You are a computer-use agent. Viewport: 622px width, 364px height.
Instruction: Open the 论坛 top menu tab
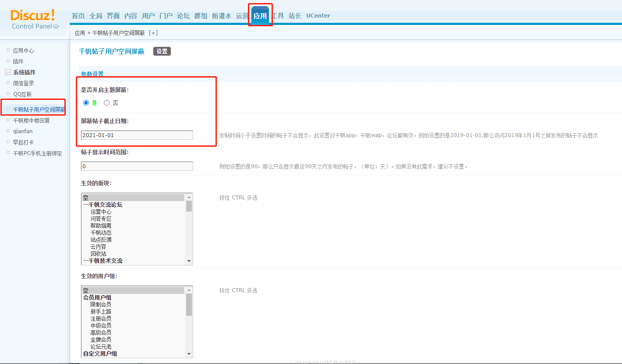click(183, 16)
